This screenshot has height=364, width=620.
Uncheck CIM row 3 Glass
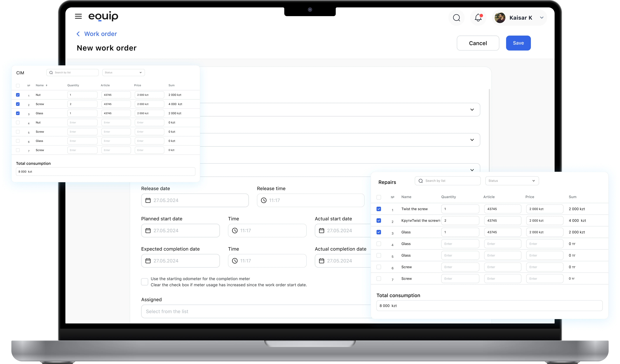tap(18, 113)
